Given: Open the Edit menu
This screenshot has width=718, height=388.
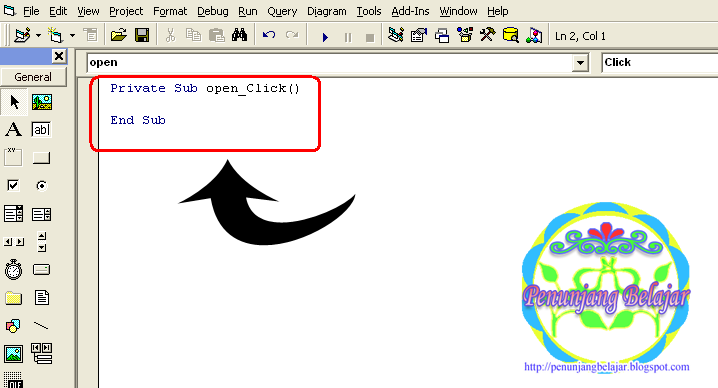Looking at the screenshot, I should [x=58, y=11].
